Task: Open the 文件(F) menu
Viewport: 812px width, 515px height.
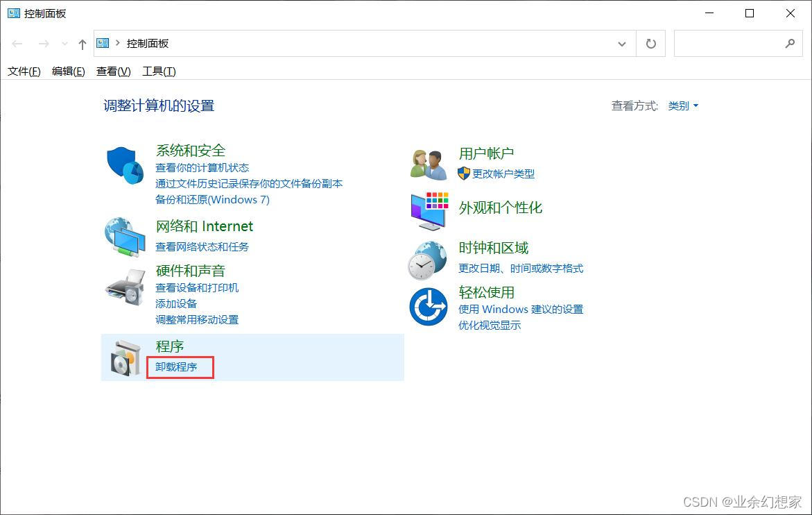Action: pos(24,71)
